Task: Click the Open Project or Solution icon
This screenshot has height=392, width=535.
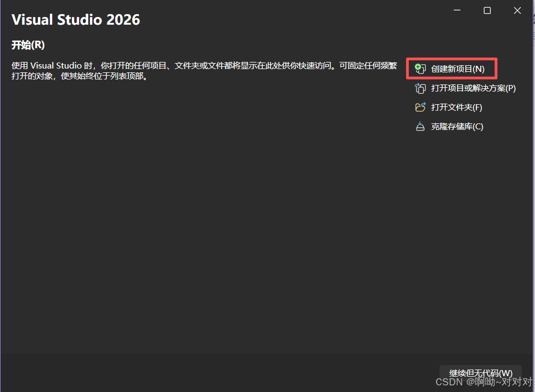Action: point(420,88)
